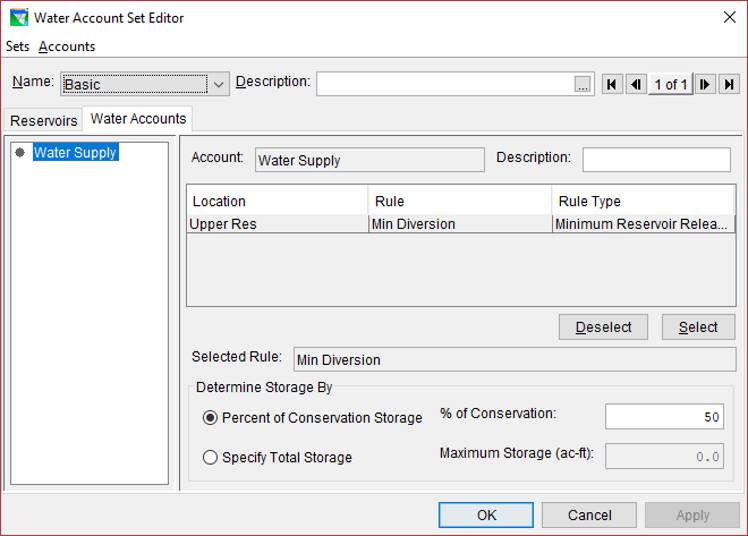Click the Water Account Set Editor app icon
The width and height of the screenshot is (748, 536).
coord(19,18)
